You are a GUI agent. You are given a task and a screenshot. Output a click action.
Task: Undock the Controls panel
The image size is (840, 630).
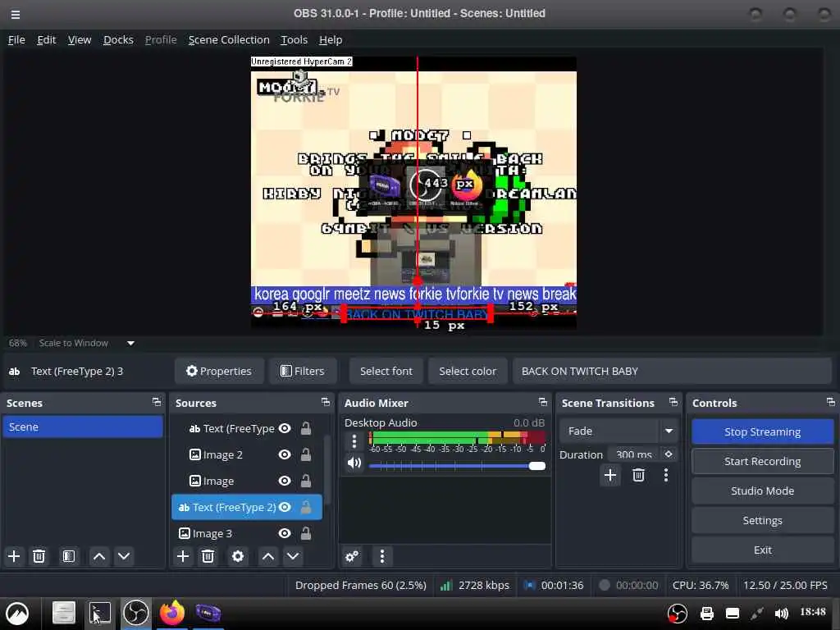point(830,402)
